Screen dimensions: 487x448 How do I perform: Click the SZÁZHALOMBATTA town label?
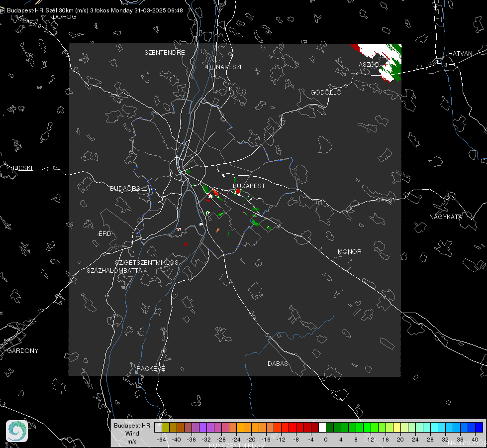114,270
